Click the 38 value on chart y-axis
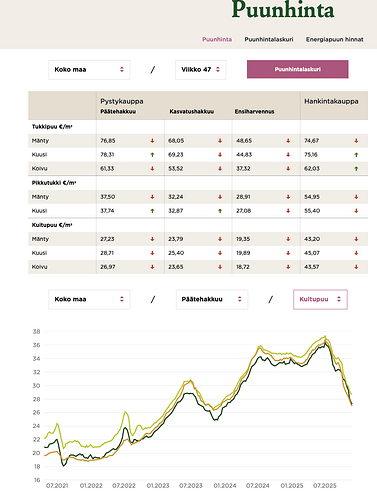Image resolution: width=377 pixels, height=500 pixels. click(x=36, y=332)
